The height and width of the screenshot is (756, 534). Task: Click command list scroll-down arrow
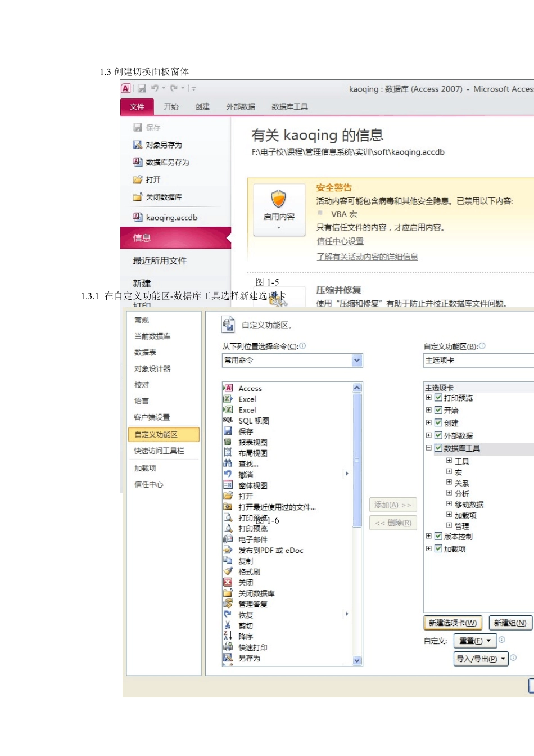[x=356, y=661]
